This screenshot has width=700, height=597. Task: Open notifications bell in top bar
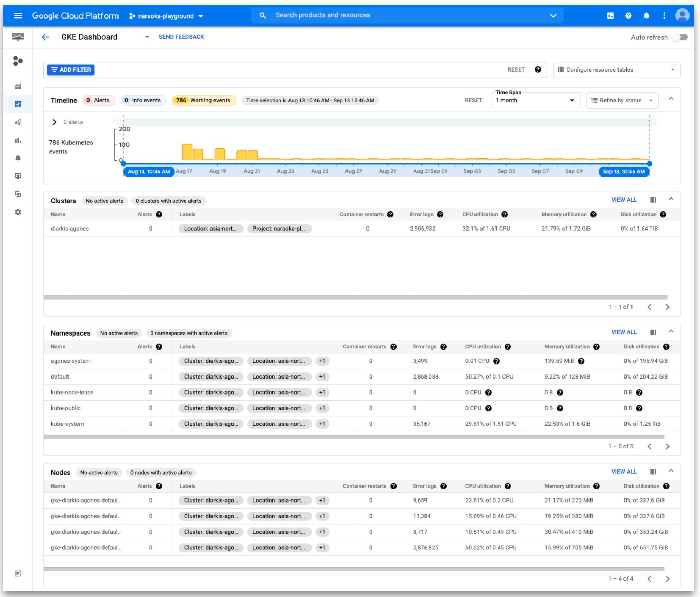click(x=646, y=15)
